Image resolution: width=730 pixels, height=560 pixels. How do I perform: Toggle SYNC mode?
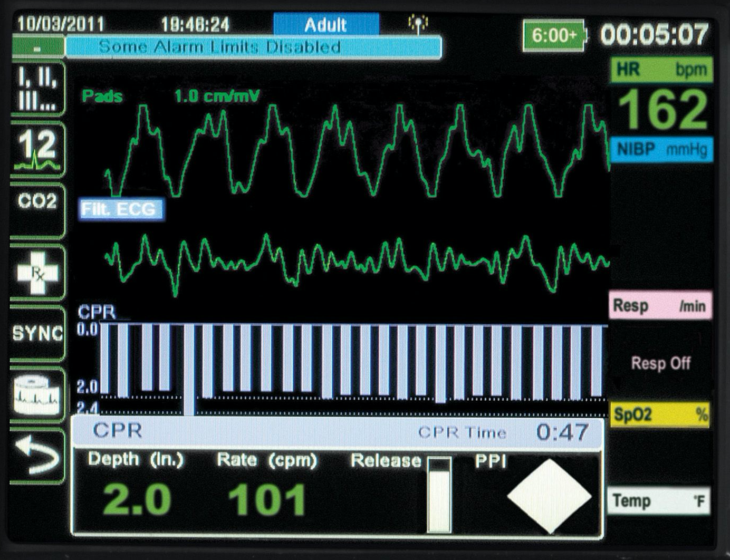pos(37,333)
